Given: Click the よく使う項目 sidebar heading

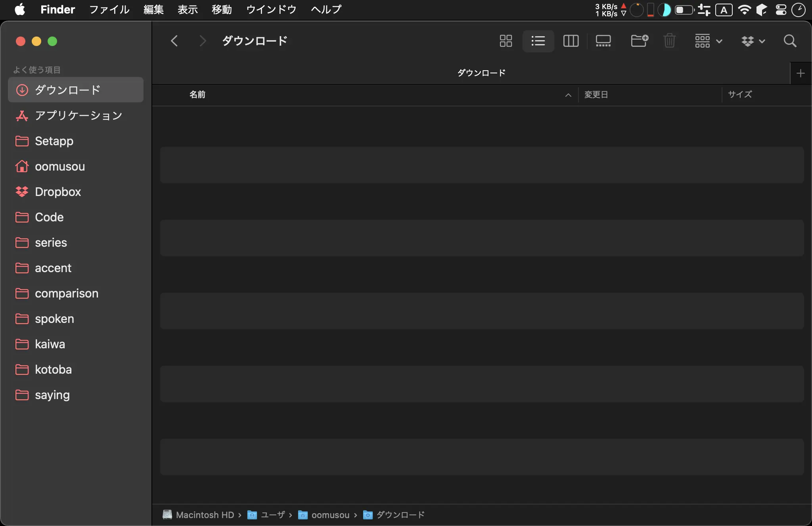Looking at the screenshot, I should coord(37,70).
